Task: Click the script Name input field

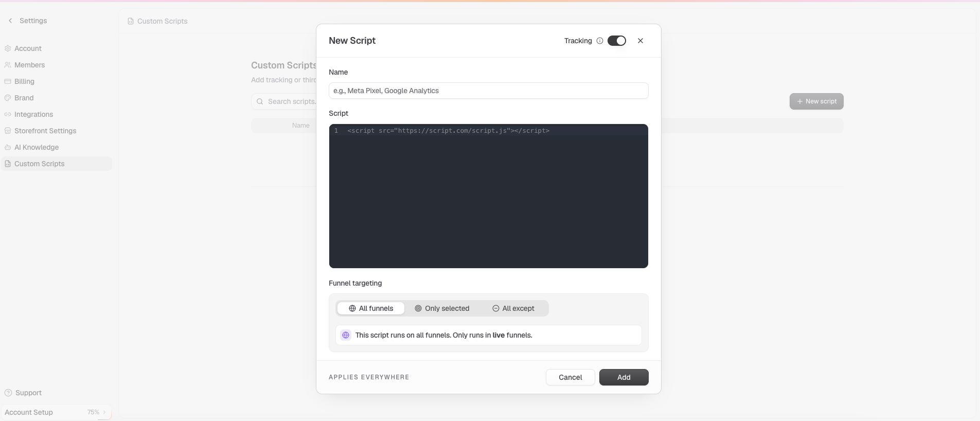Action: [x=488, y=91]
